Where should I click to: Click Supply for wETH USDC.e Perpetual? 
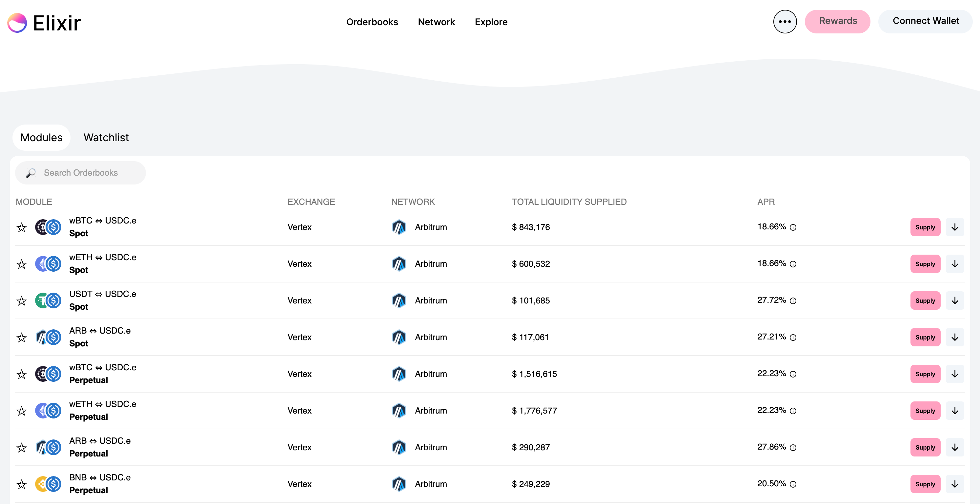(925, 411)
